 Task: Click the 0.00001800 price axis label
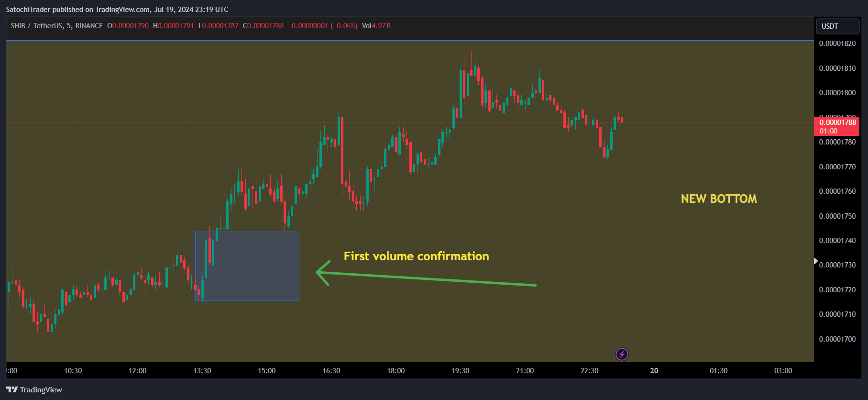pos(837,93)
